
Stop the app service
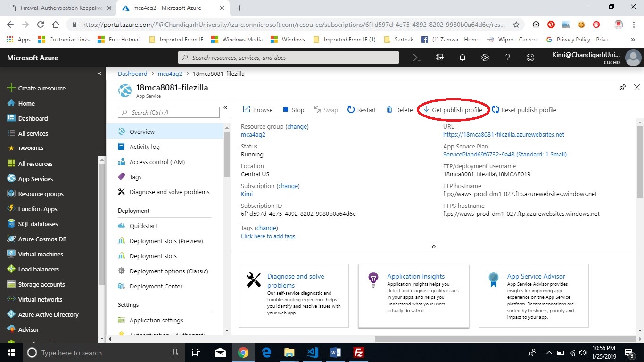293,110
